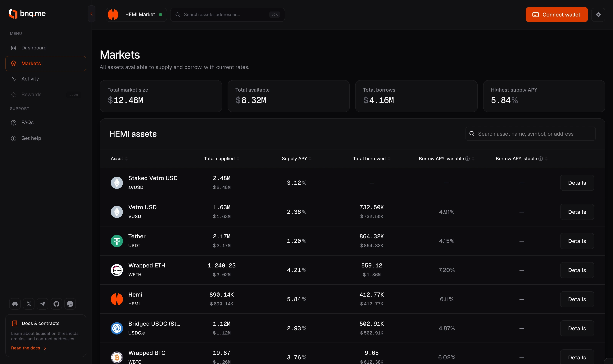Click the Bridged USDC token icon
Image resolution: width=613 pixels, height=364 pixels.
pyautogui.click(x=117, y=328)
